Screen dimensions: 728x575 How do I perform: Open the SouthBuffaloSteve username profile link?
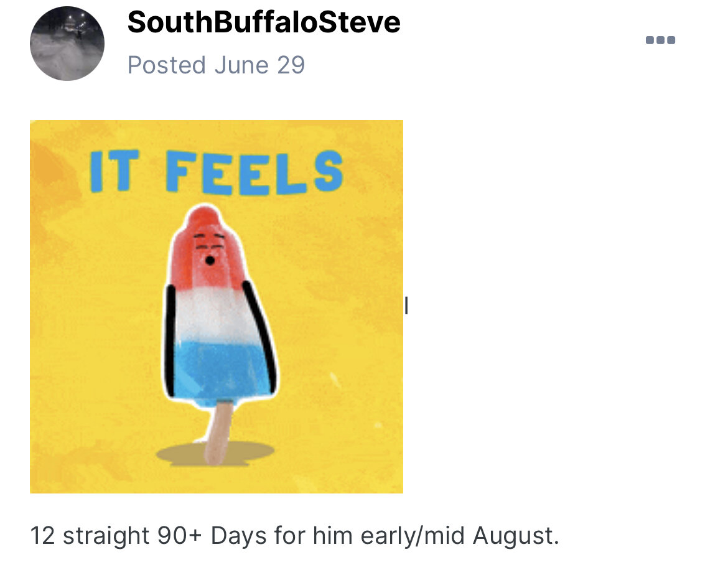pos(264,22)
